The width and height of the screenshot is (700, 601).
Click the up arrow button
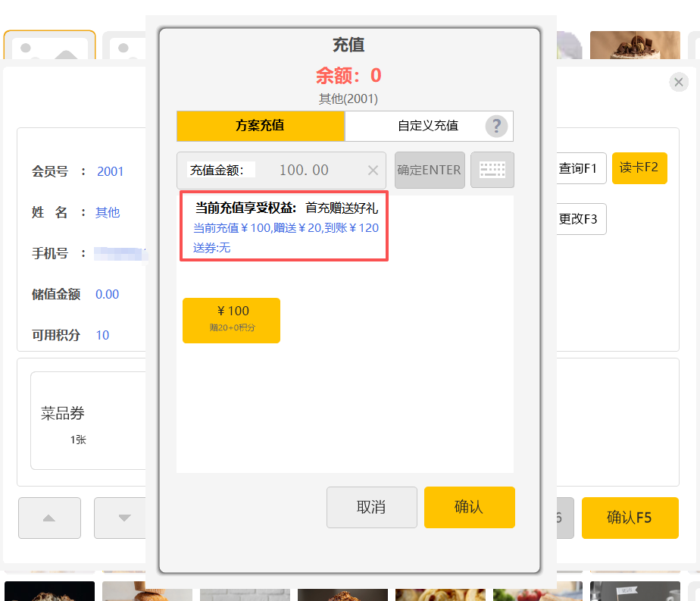pyautogui.click(x=49, y=518)
